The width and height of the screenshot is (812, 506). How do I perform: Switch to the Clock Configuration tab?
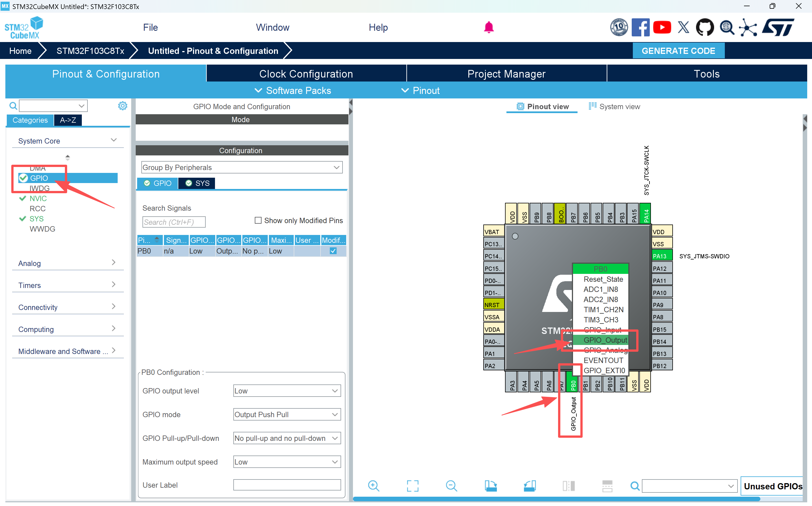pos(306,74)
